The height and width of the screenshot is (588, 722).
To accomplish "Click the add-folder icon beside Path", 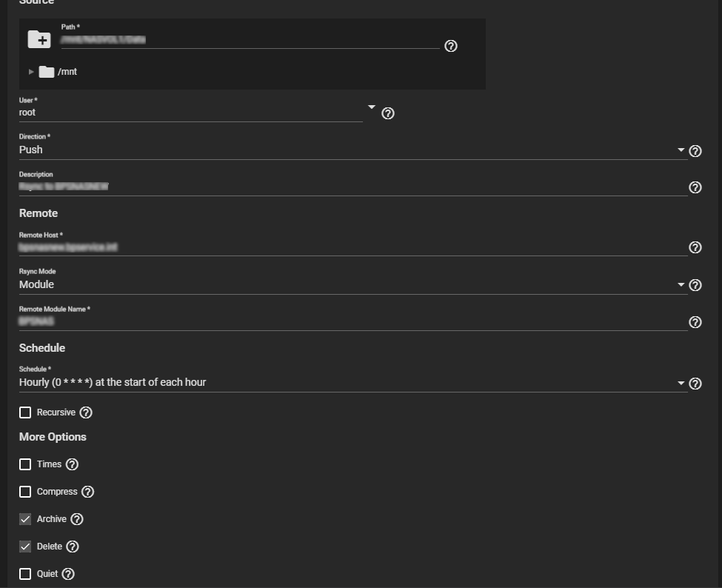I will point(39,39).
